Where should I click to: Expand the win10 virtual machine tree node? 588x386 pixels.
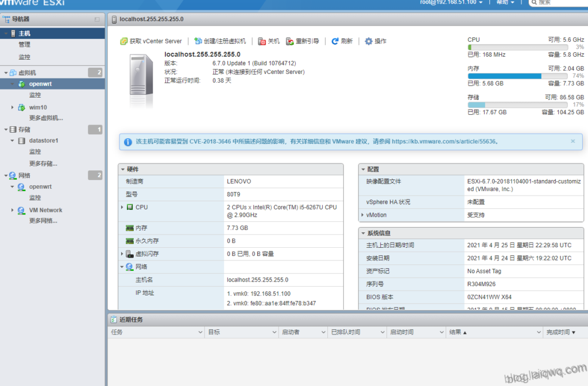13,107
